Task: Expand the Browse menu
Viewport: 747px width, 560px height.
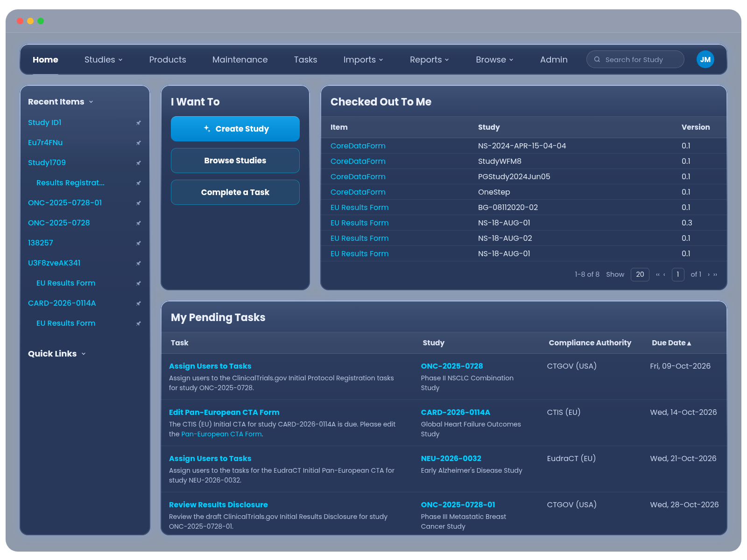Action: pyautogui.click(x=495, y=60)
